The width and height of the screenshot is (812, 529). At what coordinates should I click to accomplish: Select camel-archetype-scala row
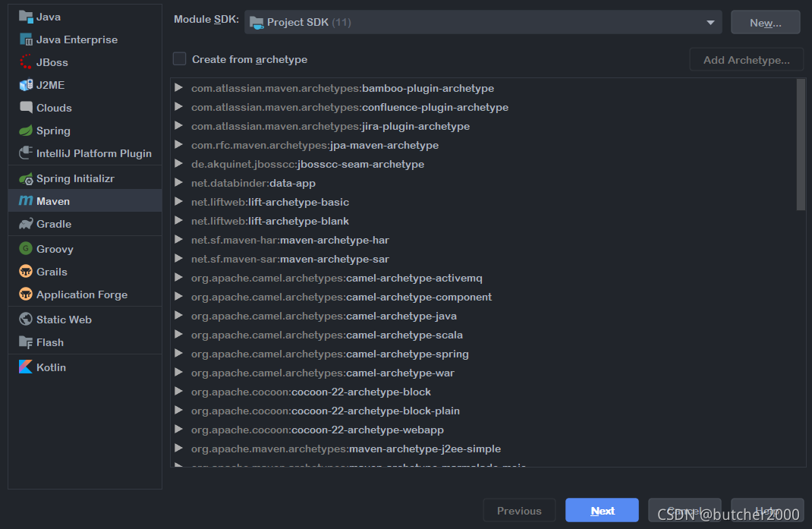483,335
